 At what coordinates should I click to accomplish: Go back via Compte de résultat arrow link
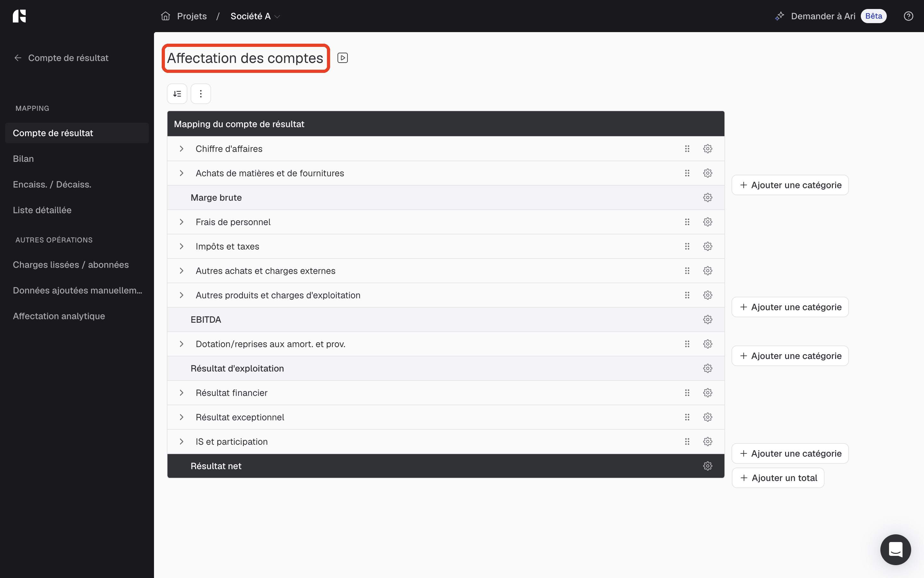pyautogui.click(x=61, y=58)
